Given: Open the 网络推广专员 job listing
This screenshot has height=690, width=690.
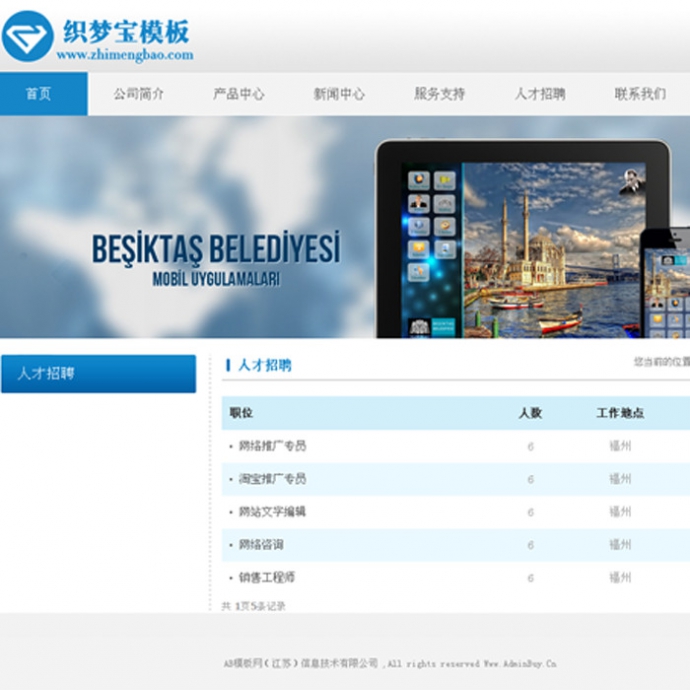Looking at the screenshot, I should 272,446.
